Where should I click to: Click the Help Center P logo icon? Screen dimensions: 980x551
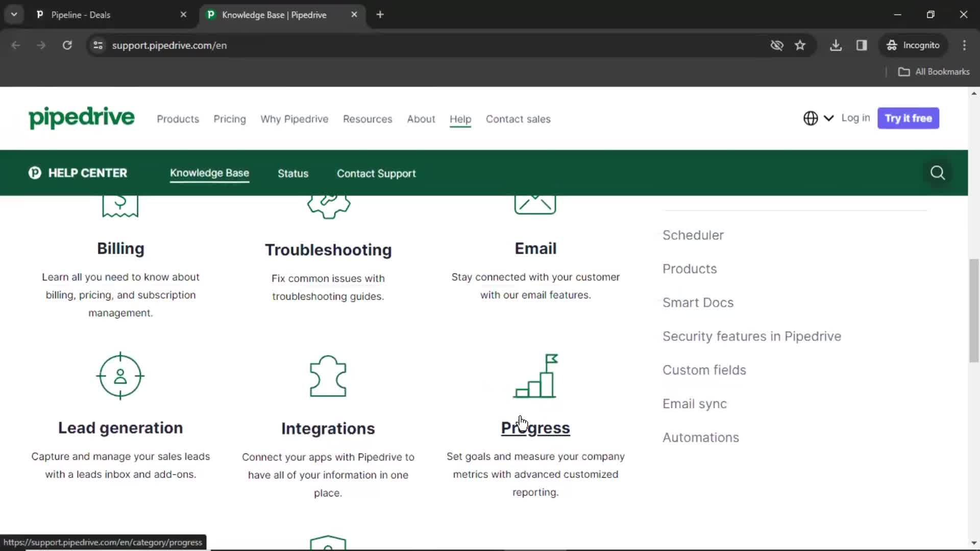[x=35, y=173]
